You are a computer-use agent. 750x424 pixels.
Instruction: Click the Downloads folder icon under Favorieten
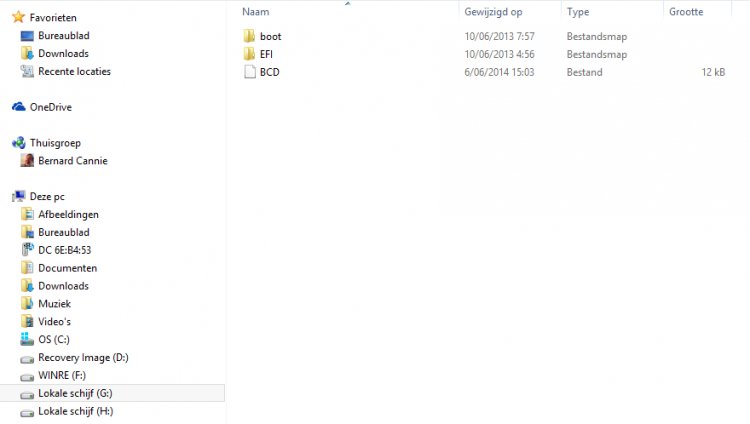(x=27, y=53)
